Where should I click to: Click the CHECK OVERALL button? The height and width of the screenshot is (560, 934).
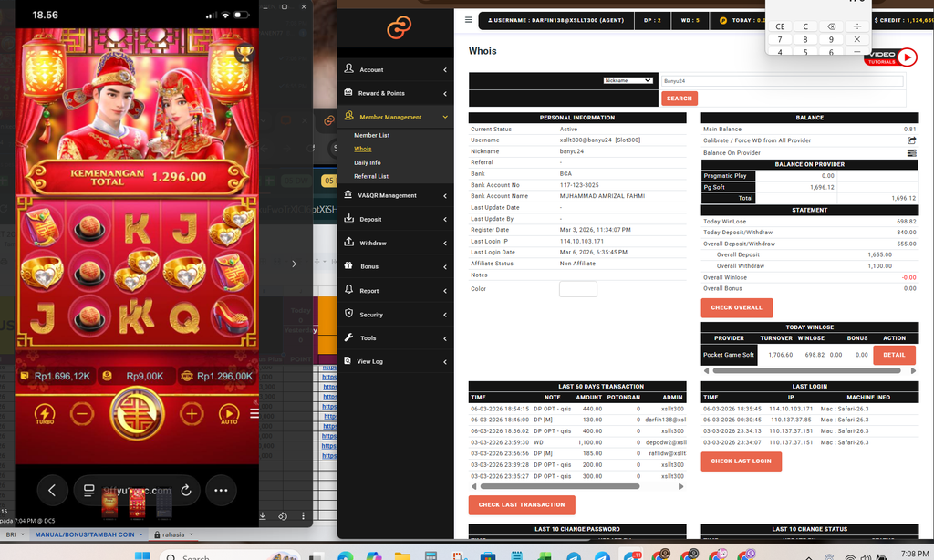(736, 308)
